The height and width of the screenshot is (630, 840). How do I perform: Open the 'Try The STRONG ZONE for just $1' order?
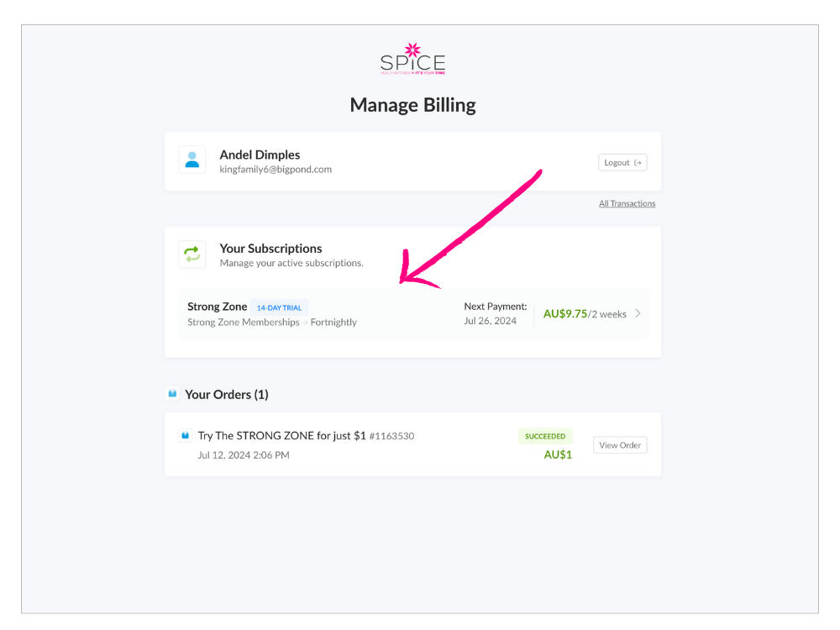pos(281,436)
